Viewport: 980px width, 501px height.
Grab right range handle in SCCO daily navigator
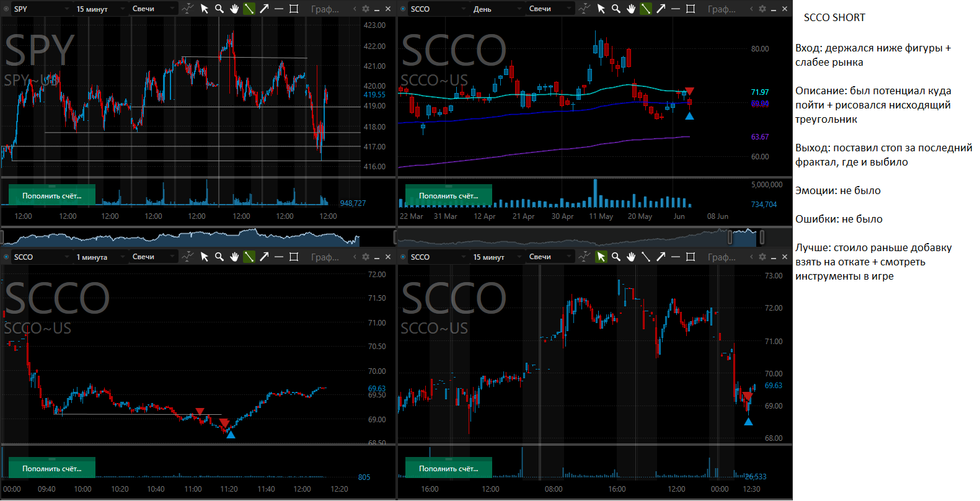pos(762,237)
